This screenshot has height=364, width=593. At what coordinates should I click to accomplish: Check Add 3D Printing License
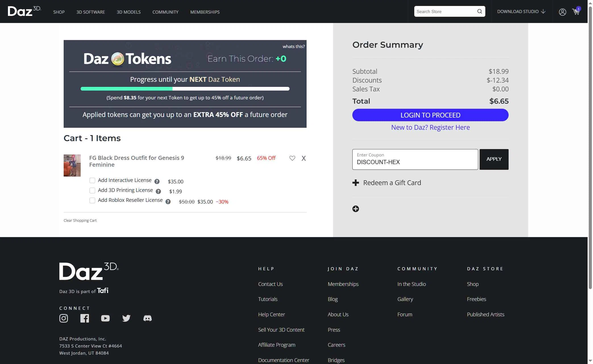[x=92, y=191]
